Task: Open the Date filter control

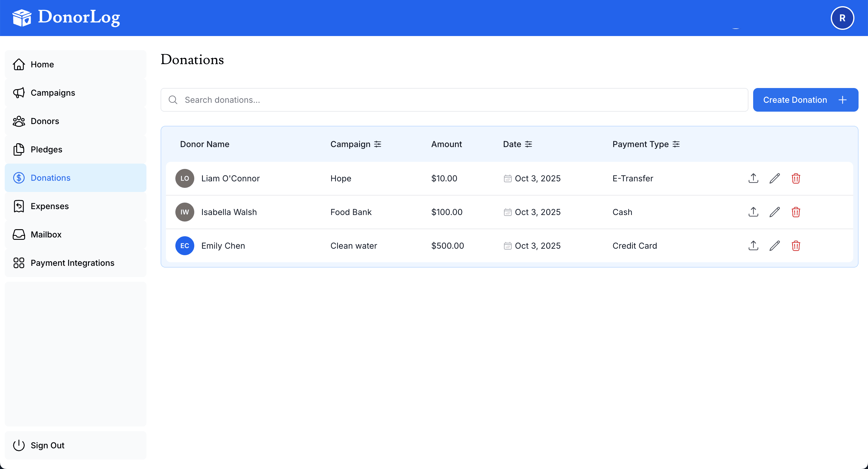Action: point(528,144)
